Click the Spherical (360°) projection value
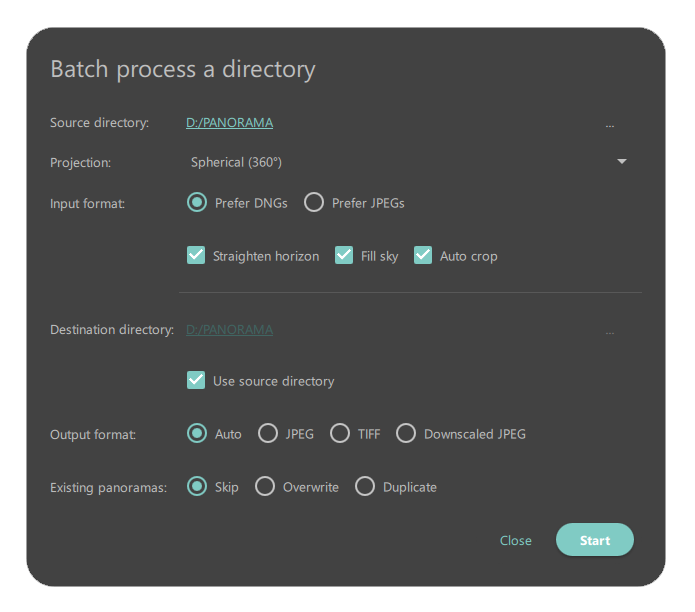695x612 pixels. [x=236, y=162]
